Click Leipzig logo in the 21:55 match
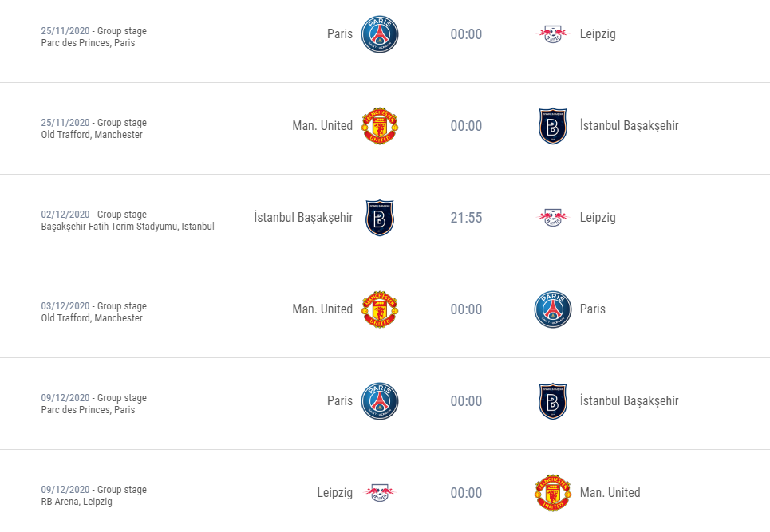The image size is (770, 532). [x=552, y=218]
